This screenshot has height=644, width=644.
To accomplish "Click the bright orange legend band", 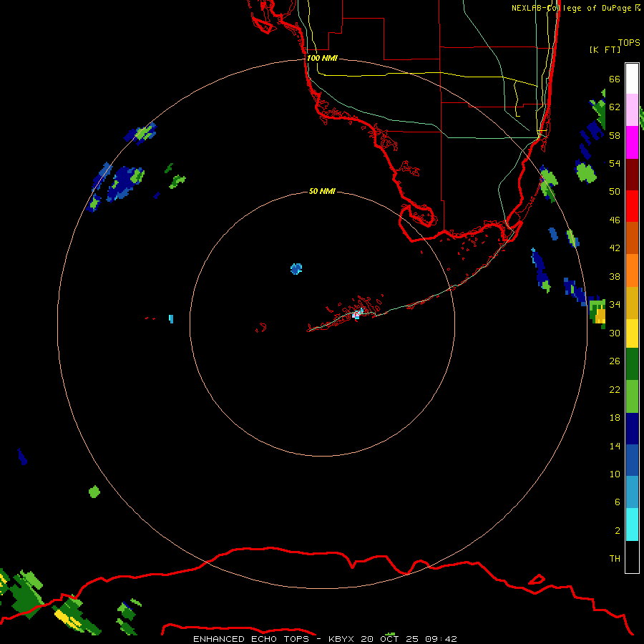I will pos(632,270).
